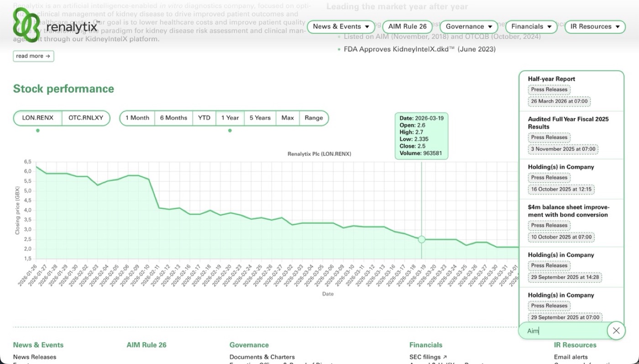Open the footer News & Events heading

point(38,345)
